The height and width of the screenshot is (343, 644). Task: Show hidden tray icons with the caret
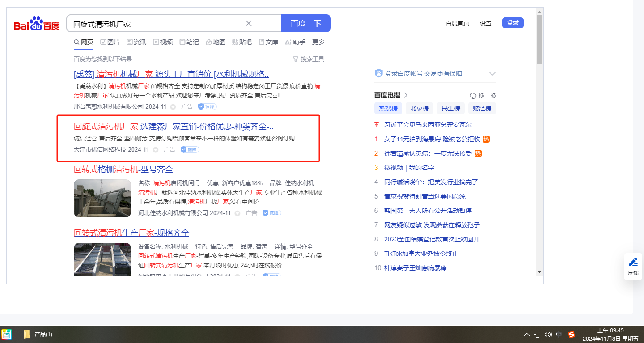tap(526, 335)
